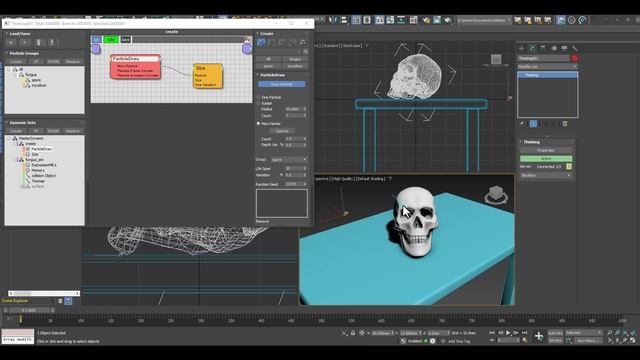640x360 pixels.
Task: Toggle Auto Key mode
Action: (555, 333)
